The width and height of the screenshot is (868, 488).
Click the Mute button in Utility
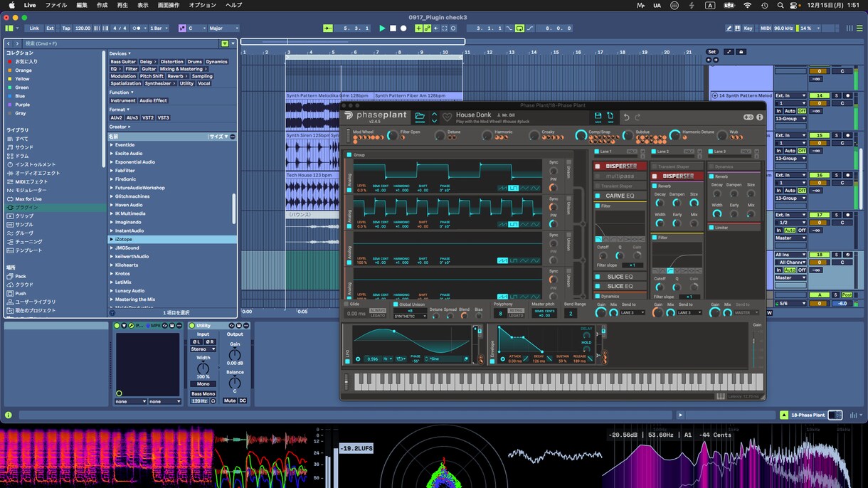pos(230,401)
